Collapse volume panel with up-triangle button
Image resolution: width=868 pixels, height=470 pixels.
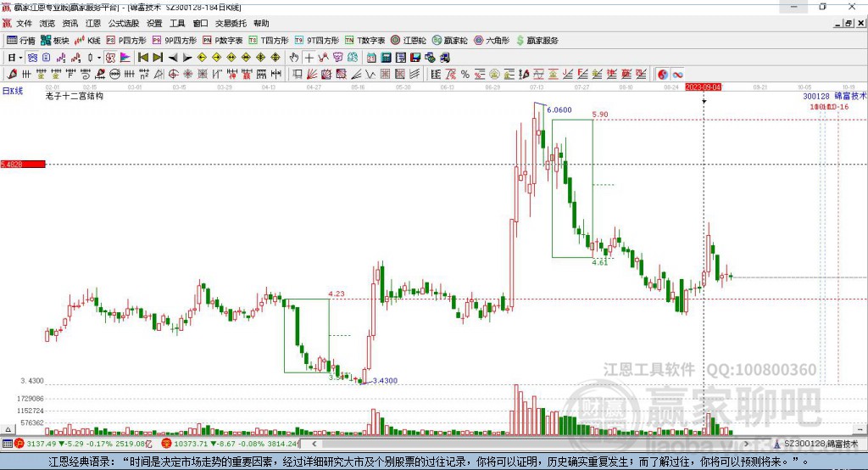[8, 429]
